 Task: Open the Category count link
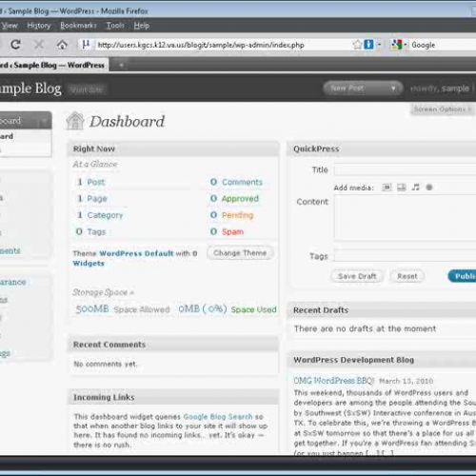(105, 215)
